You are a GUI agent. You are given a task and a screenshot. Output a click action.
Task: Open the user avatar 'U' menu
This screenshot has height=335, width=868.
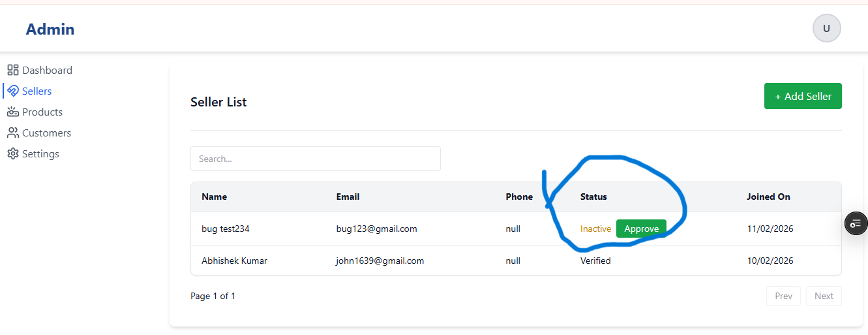[x=826, y=28]
